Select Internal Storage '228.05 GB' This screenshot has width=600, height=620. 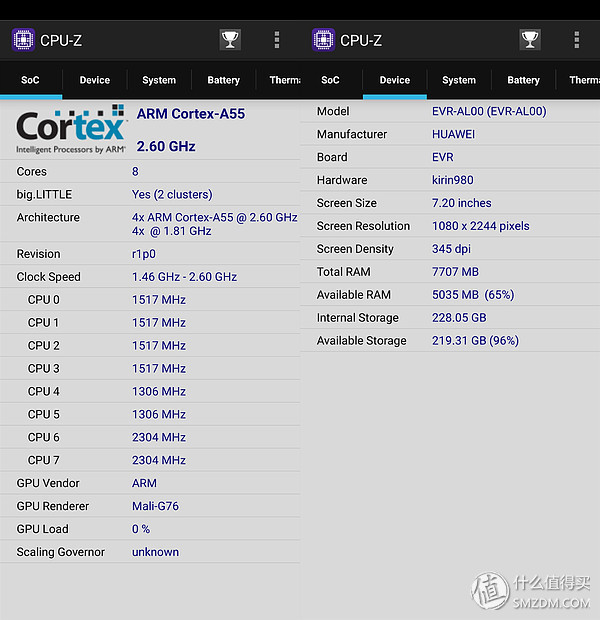pos(459,318)
